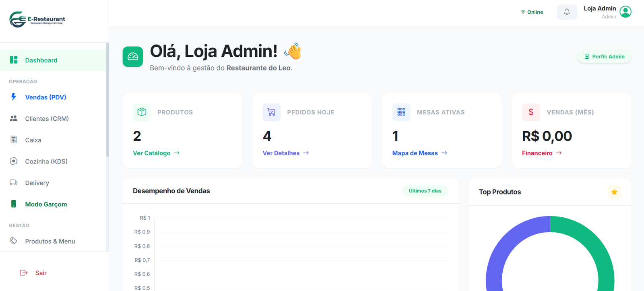Click the lightning bolt icon for Vendas
Viewport: 644px width, 291px height.
[14, 97]
